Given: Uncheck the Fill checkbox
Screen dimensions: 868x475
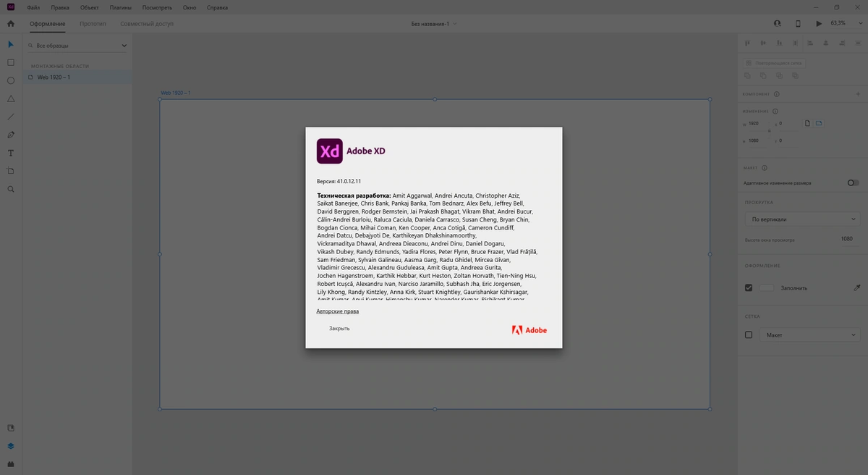Looking at the screenshot, I should tap(749, 287).
